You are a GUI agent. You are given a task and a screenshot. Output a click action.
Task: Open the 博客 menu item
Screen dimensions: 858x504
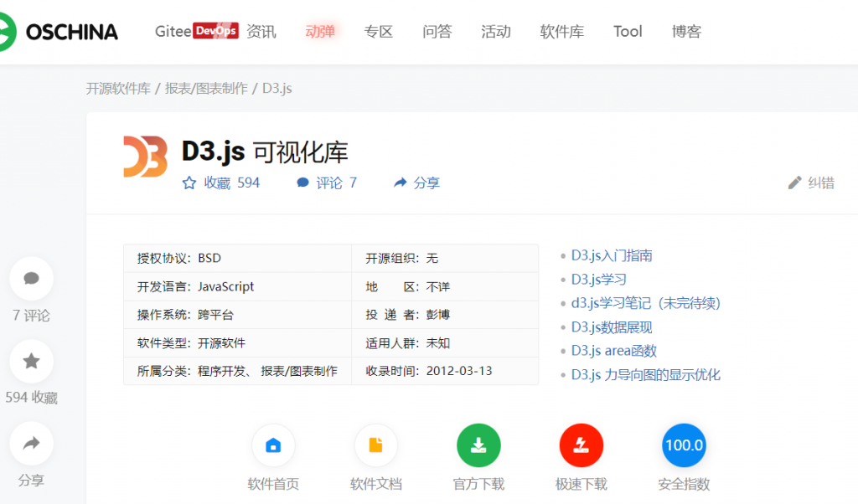point(687,32)
